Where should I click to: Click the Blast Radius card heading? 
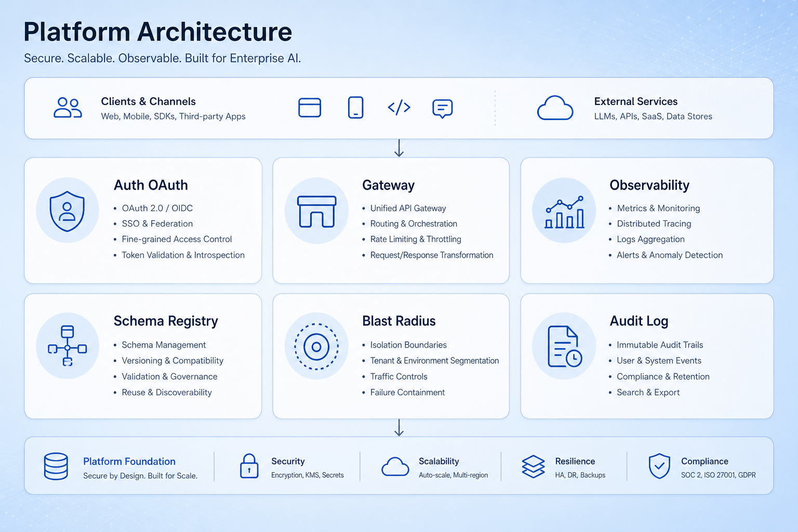coord(399,321)
